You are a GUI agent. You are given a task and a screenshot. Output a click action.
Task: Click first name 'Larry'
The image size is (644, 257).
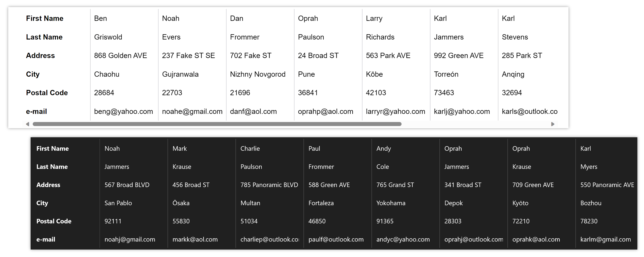(374, 19)
